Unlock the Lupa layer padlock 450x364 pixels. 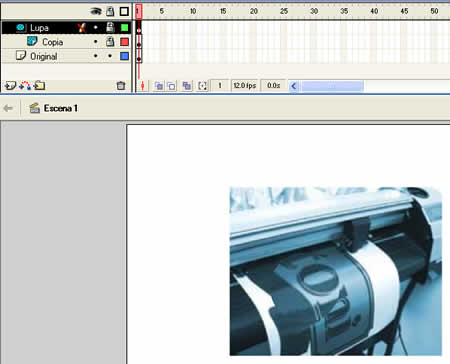[110, 27]
